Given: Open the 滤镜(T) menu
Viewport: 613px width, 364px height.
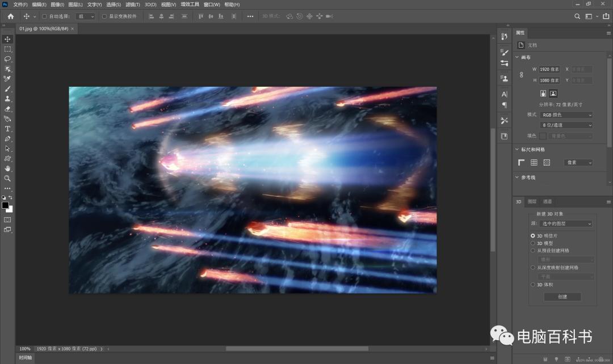Looking at the screenshot, I should (133, 5).
